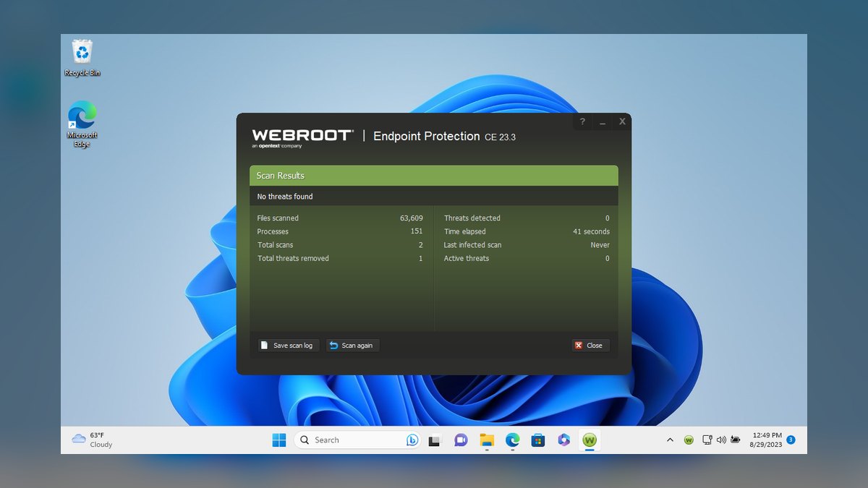Image resolution: width=868 pixels, height=488 pixels.
Task: Click the Total threats removed label
Action: (293, 258)
